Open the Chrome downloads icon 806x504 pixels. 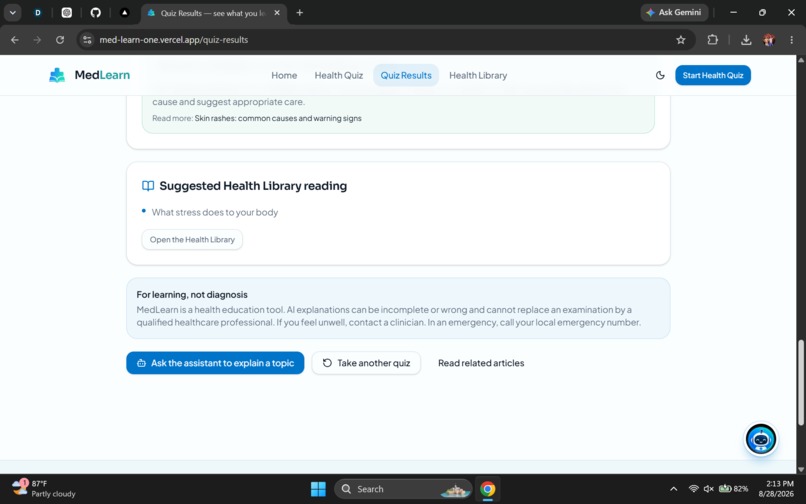(746, 40)
